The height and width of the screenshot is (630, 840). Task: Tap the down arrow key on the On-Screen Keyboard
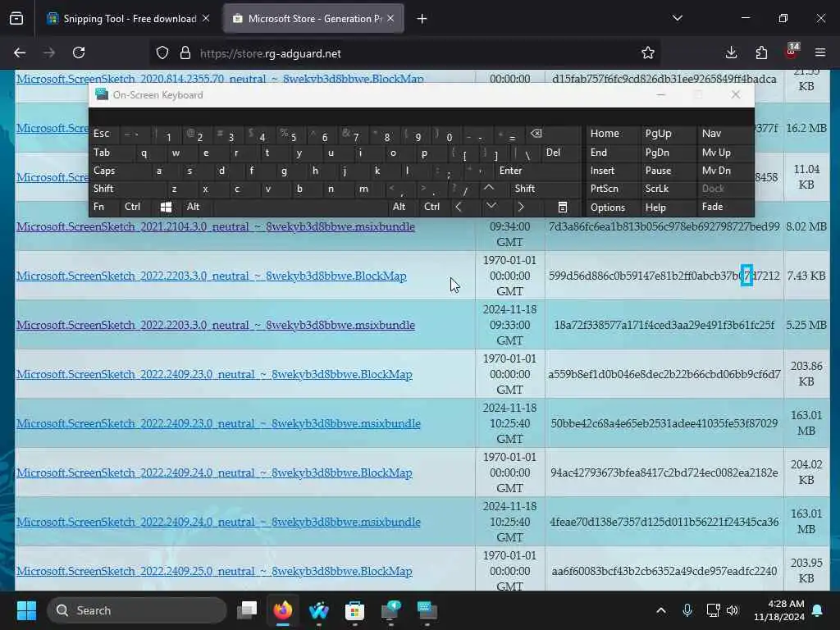click(x=491, y=206)
